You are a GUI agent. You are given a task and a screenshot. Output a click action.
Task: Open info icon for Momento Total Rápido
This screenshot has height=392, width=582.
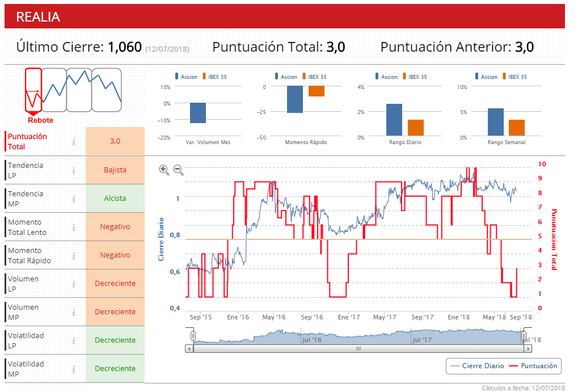74,255
